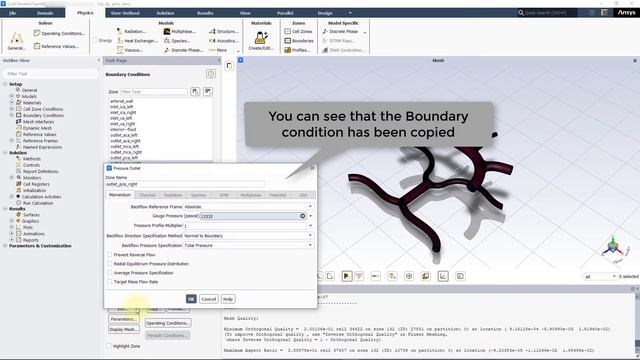This screenshot has width=640, height=360.
Task: Open Pressure Profile Multiplier options arrow
Action: point(311,226)
